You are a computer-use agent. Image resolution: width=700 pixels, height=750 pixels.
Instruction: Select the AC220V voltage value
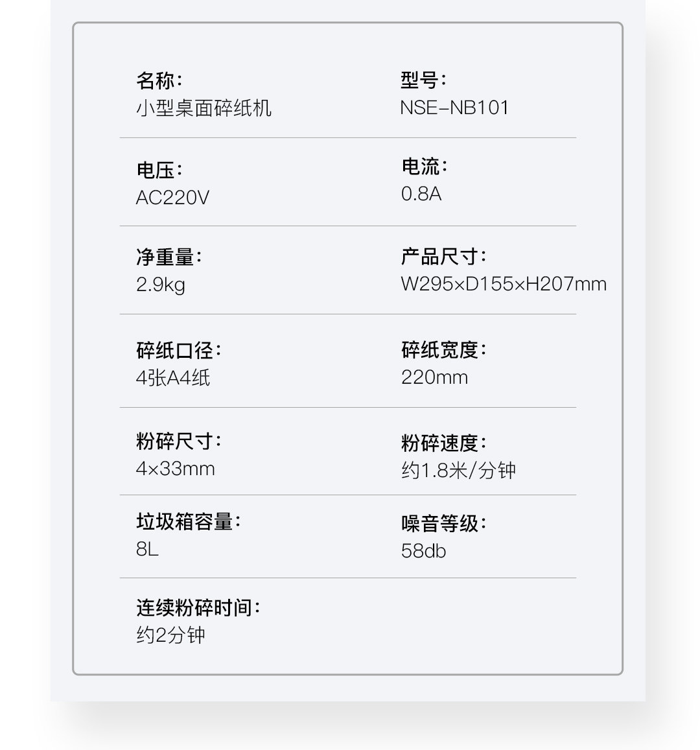[x=172, y=197]
